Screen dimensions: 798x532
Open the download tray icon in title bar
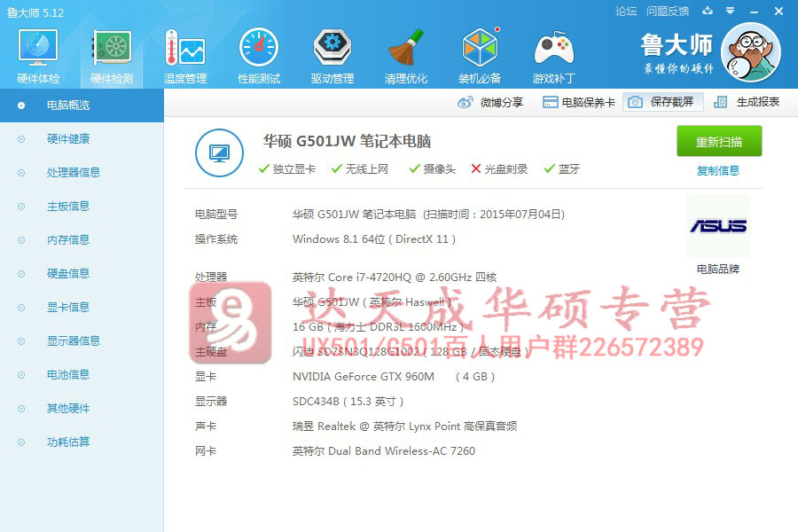pos(708,11)
